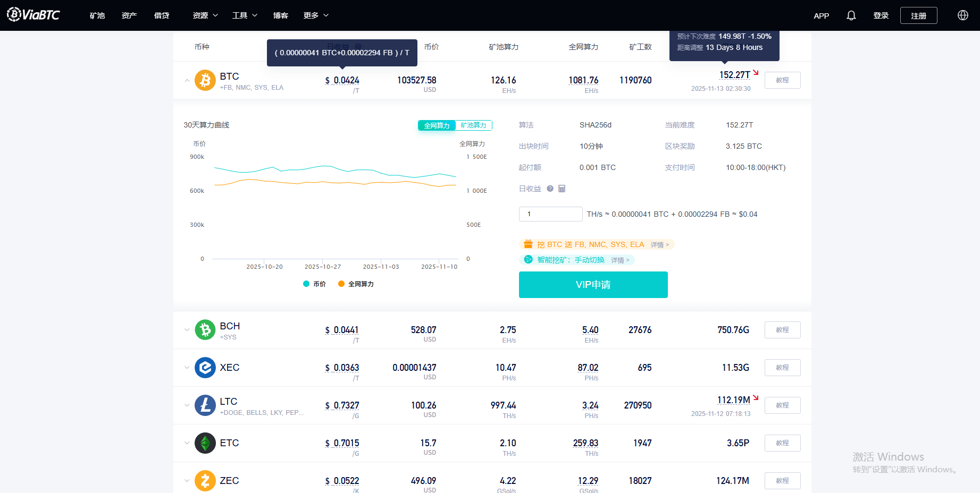Click the daily earnings calculator icon
This screenshot has width=980, height=493.
[562, 189]
